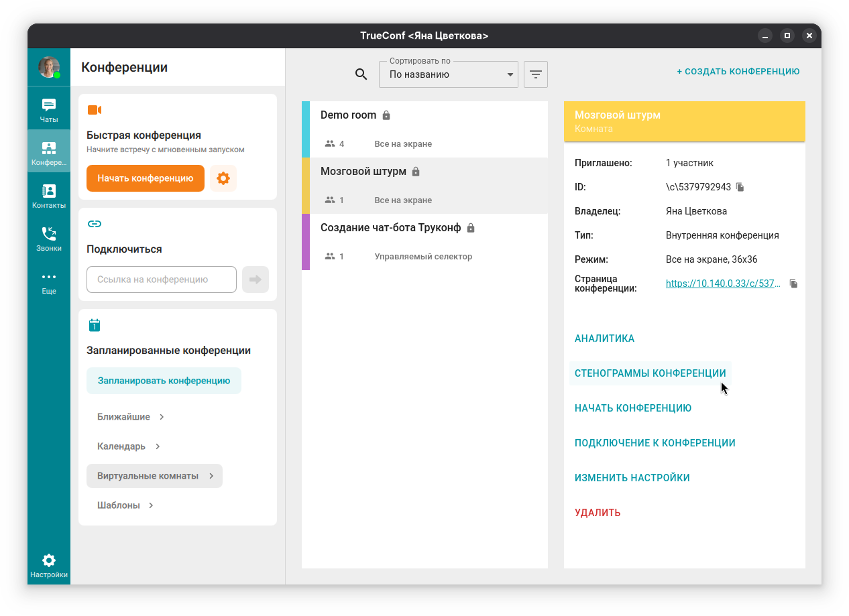Image resolution: width=849 pixels, height=616 pixels.
Task: Expand the Upcoming (Ближайшие) list
Action: tap(131, 417)
